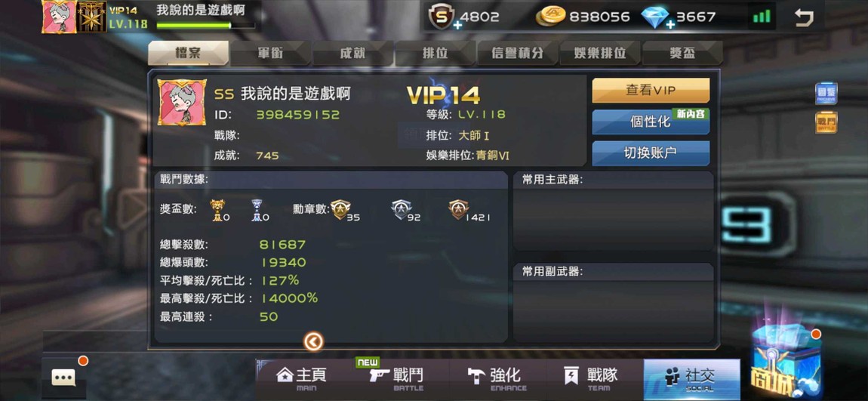Switch to the 成就 tab
This screenshot has height=401, width=868.
352,53
